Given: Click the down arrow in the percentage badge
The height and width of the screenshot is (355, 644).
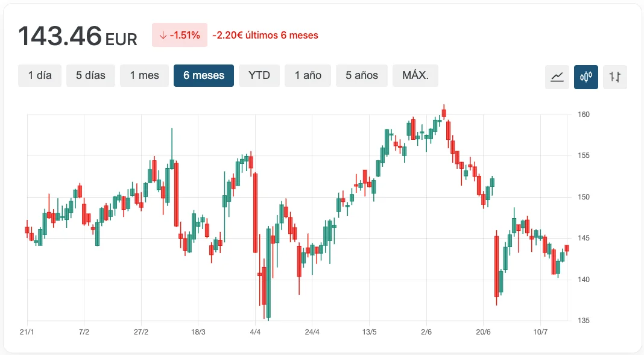Looking at the screenshot, I should 163,36.
